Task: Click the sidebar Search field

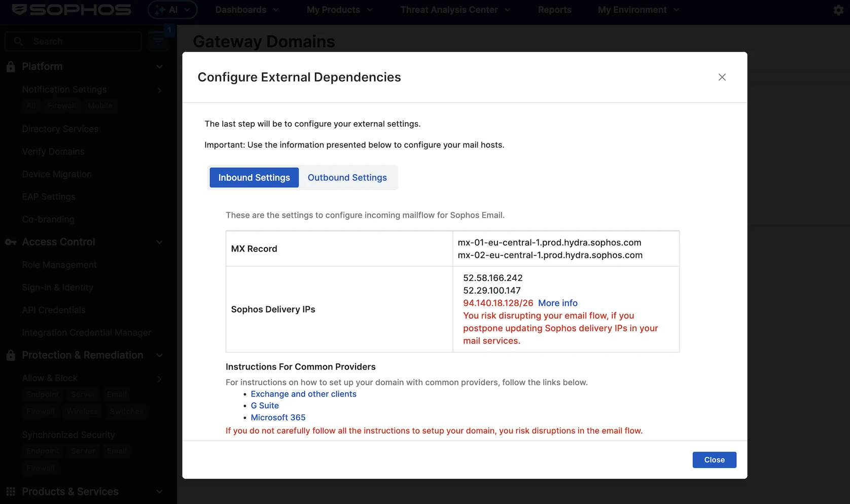Action: pyautogui.click(x=74, y=42)
